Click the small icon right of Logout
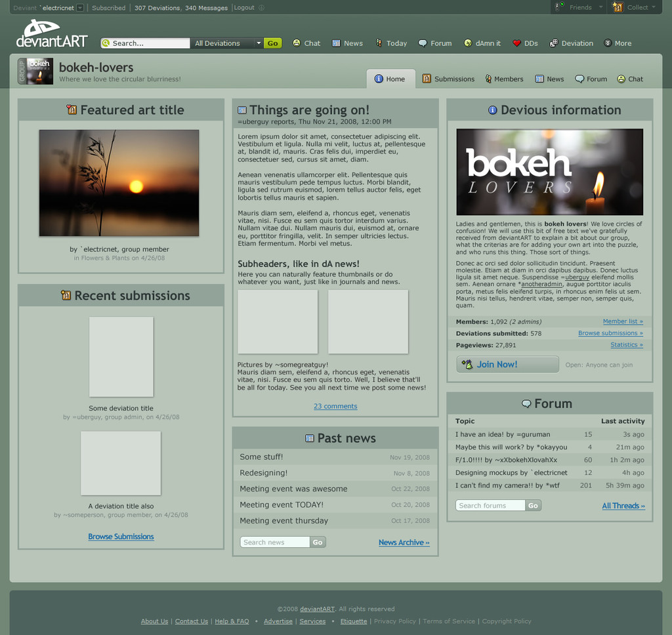 tap(261, 8)
